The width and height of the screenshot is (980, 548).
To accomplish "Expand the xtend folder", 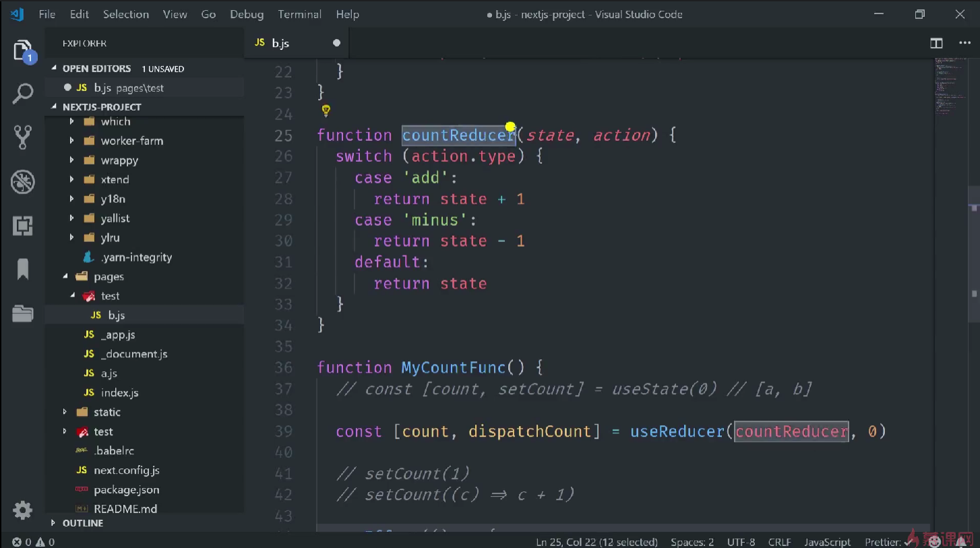I will pos(115,180).
